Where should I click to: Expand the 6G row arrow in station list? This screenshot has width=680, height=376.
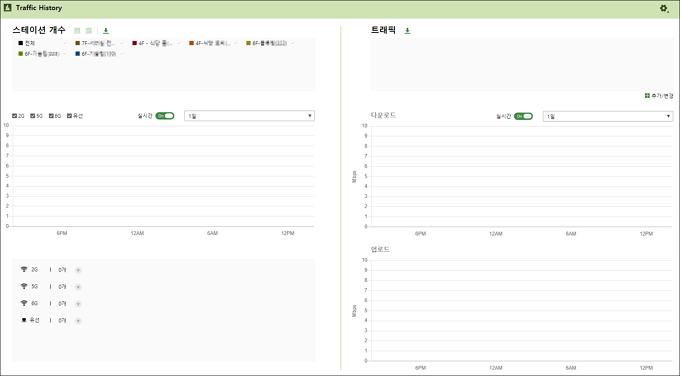(x=78, y=304)
